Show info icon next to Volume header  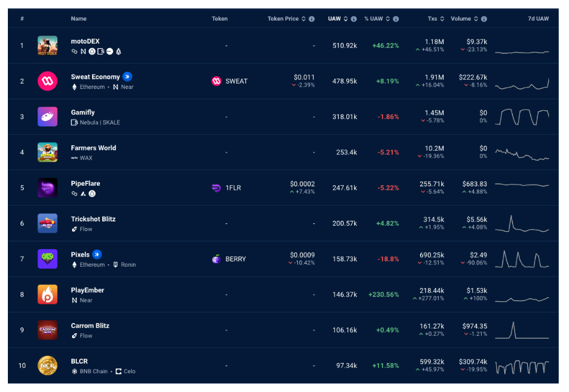point(484,19)
